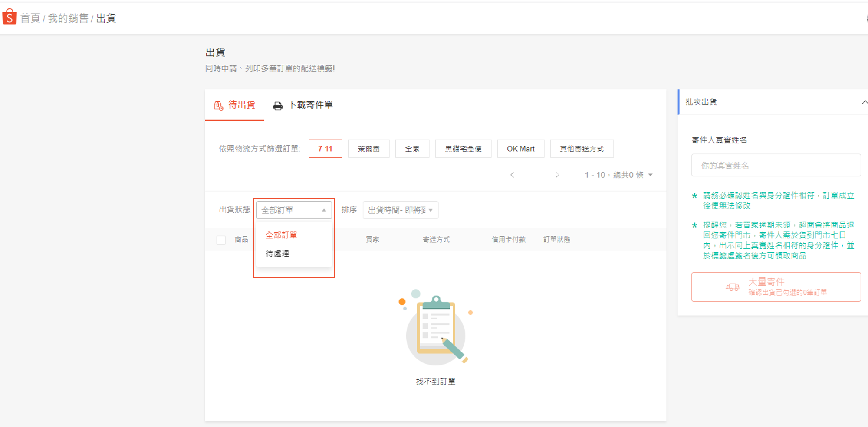Expand the page size pagination dropdown

(650, 175)
